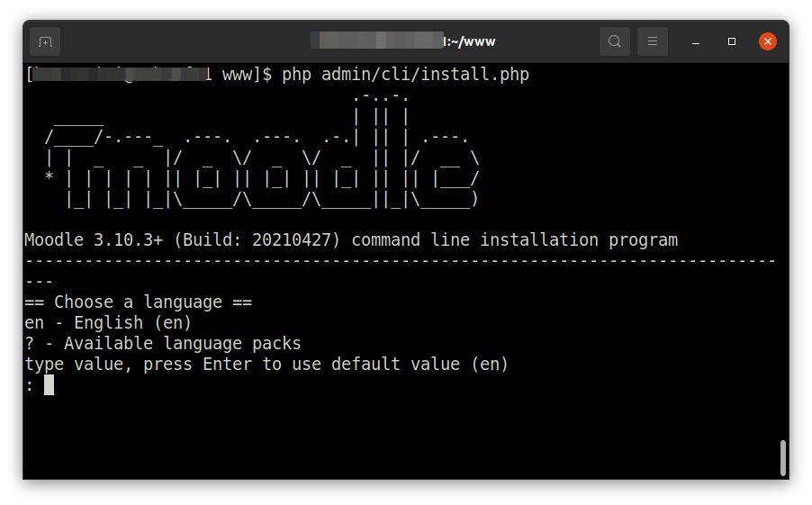Screen dimensions: 812x505
Task: Click the '? - Available language packs' line
Action: click(x=163, y=343)
